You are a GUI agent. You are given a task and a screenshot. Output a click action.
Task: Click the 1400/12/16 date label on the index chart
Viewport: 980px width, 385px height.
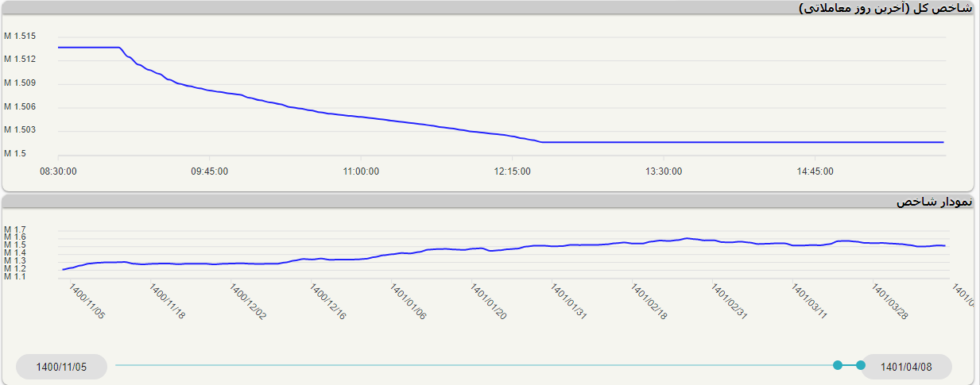coord(328,302)
